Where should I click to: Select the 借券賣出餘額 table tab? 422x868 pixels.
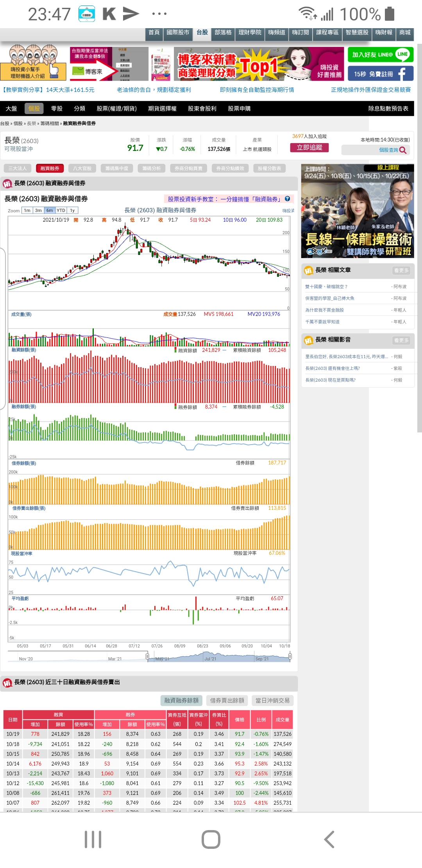tap(227, 700)
